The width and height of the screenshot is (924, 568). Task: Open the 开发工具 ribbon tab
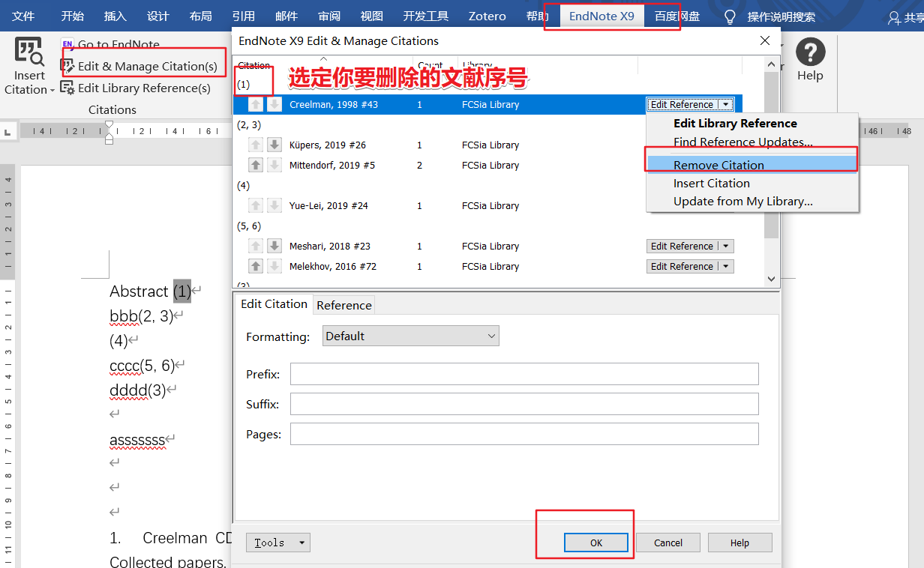425,16
